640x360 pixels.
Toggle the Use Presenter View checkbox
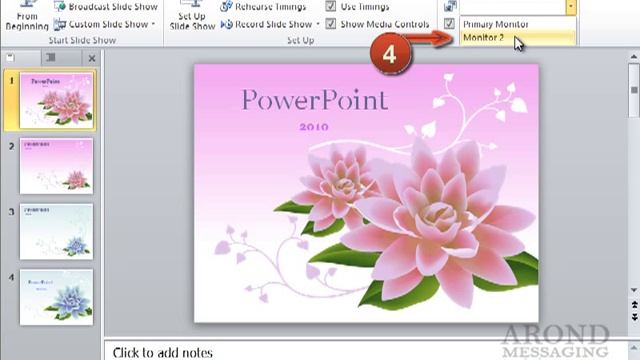(x=449, y=23)
